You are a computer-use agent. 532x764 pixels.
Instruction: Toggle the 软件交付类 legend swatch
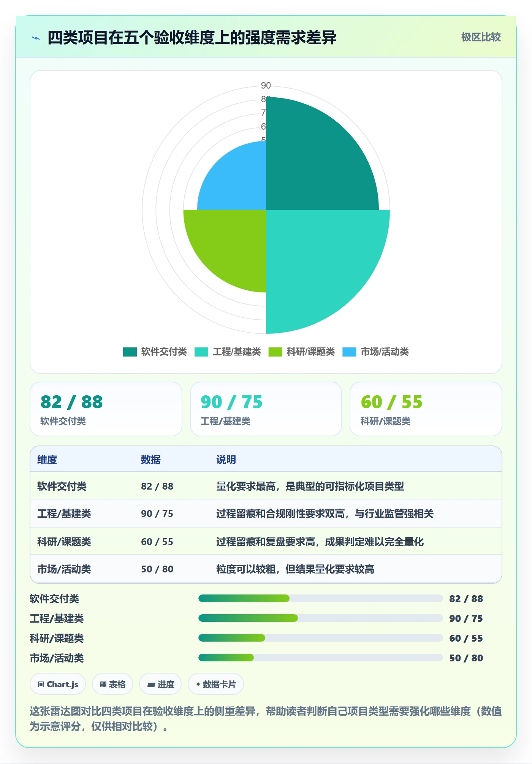pyautogui.click(x=130, y=352)
